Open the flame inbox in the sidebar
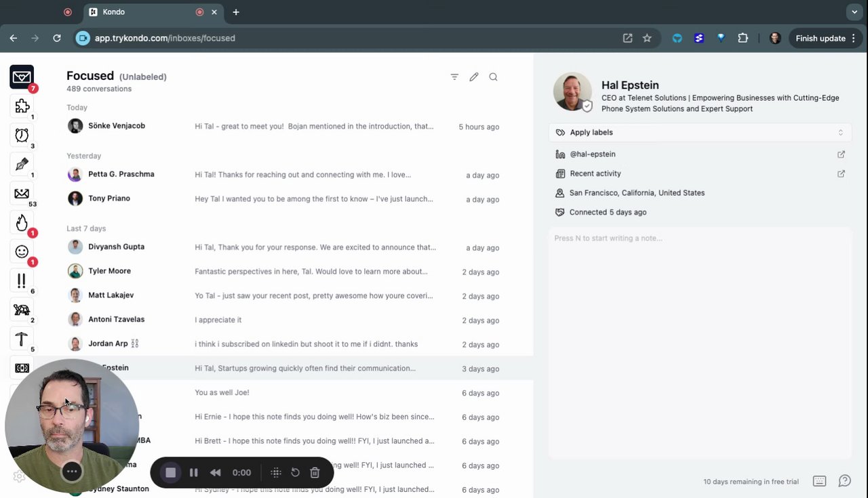The height and width of the screenshot is (498, 868). [x=22, y=222]
